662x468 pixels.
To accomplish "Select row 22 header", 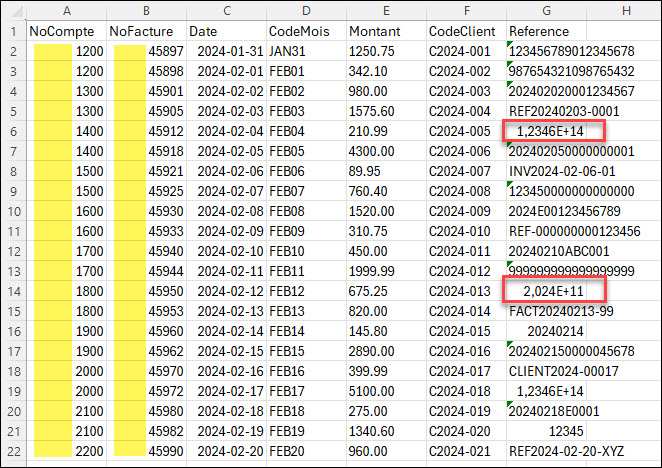I will [13, 451].
